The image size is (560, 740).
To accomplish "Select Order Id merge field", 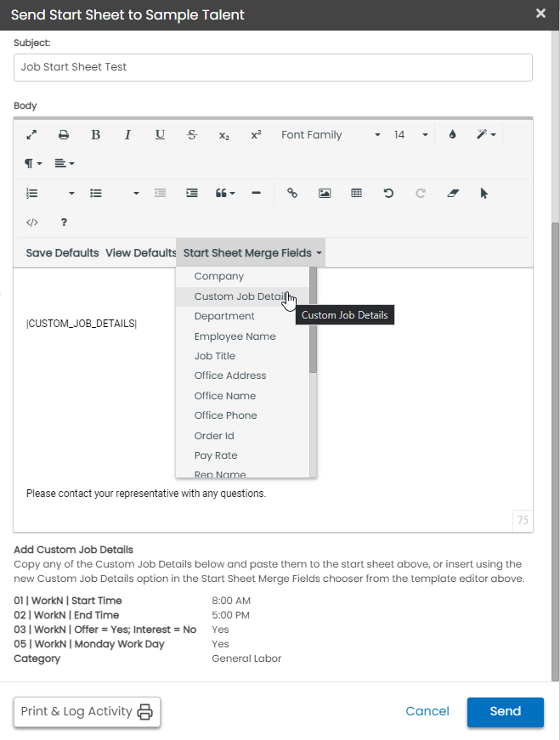I will pos(243,436).
